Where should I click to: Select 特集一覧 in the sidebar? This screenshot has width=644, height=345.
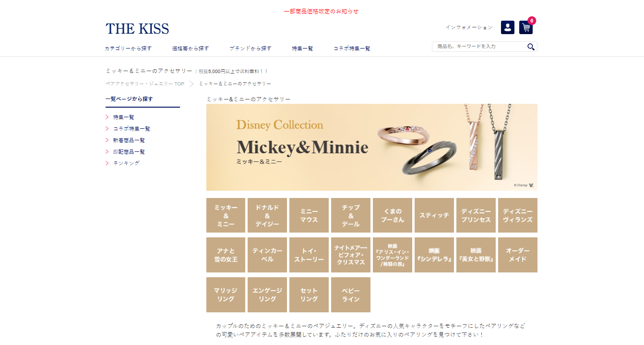pos(124,117)
